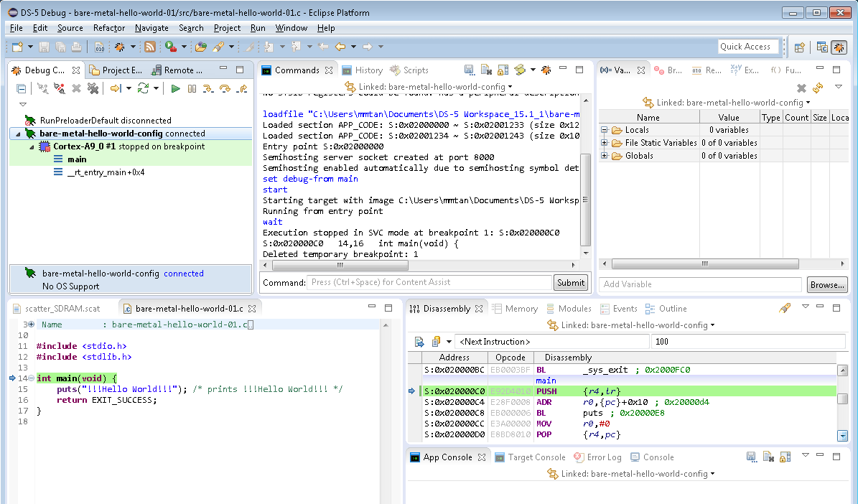The width and height of the screenshot is (858, 504).
Task: Click the Interrupt (pause) icon in Debug Control
Action: (192, 88)
